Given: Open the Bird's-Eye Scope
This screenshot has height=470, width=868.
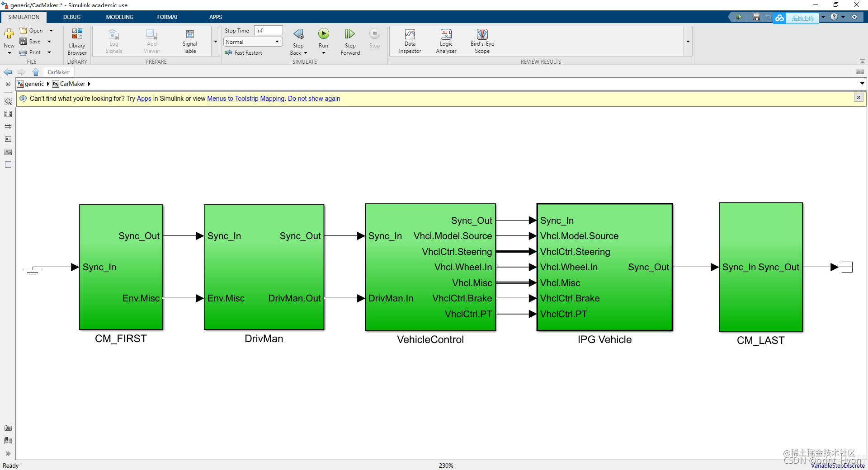Looking at the screenshot, I should pos(482,42).
